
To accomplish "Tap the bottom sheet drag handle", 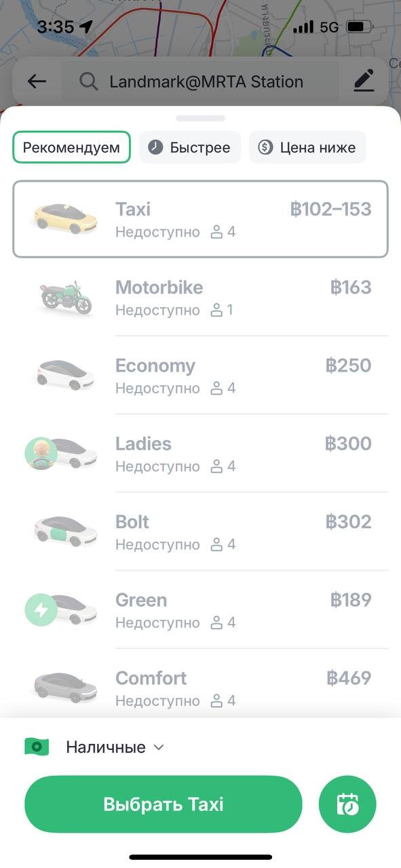I will pos(200,118).
